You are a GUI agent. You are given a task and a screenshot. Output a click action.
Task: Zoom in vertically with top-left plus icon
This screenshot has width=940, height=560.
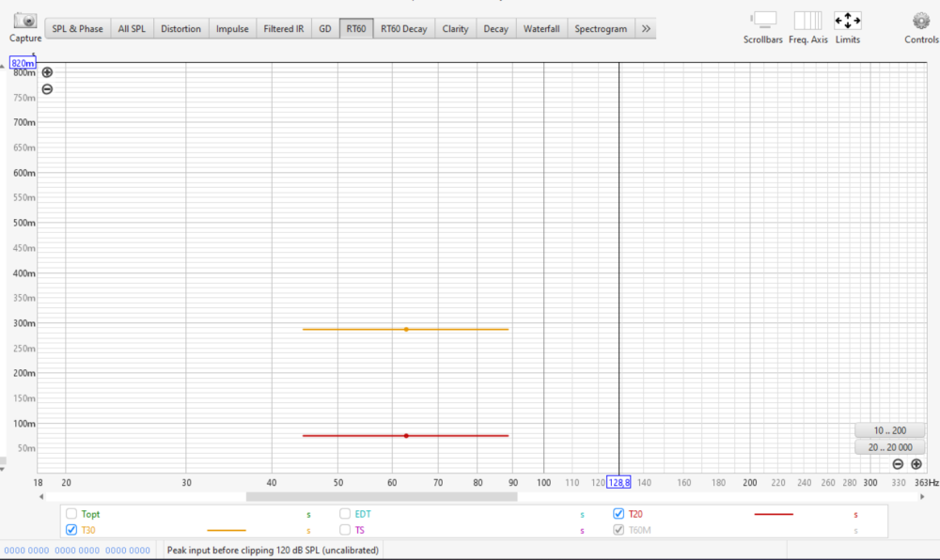click(x=47, y=72)
